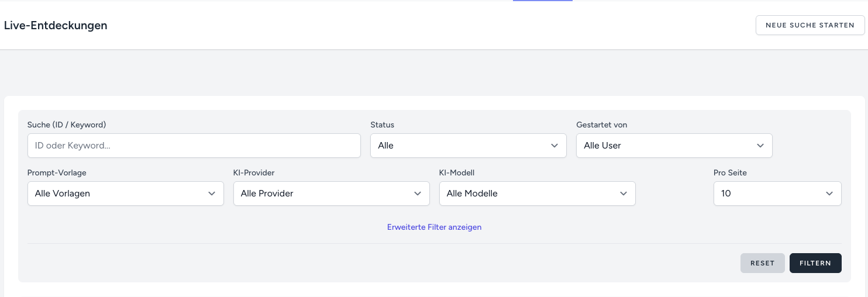Click the Gestartet von field label
Viewport: 868px width, 297px height.
pyautogui.click(x=602, y=125)
